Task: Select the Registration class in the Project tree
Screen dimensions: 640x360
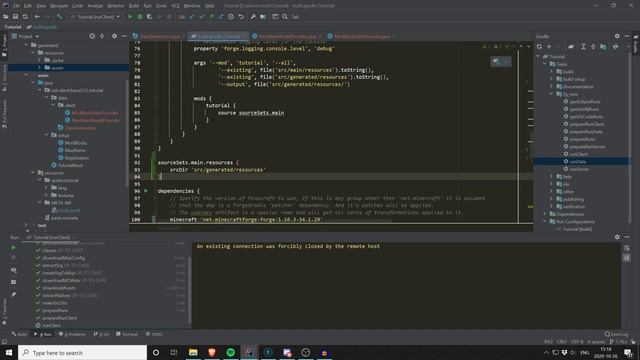Action: coord(76,158)
